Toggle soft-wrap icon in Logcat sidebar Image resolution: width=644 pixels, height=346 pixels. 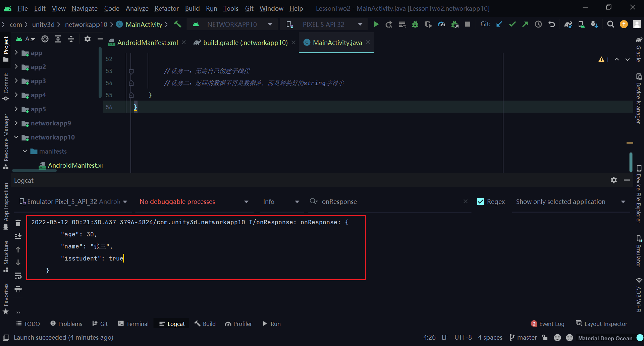pyautogui.click(x=18, y=276)
